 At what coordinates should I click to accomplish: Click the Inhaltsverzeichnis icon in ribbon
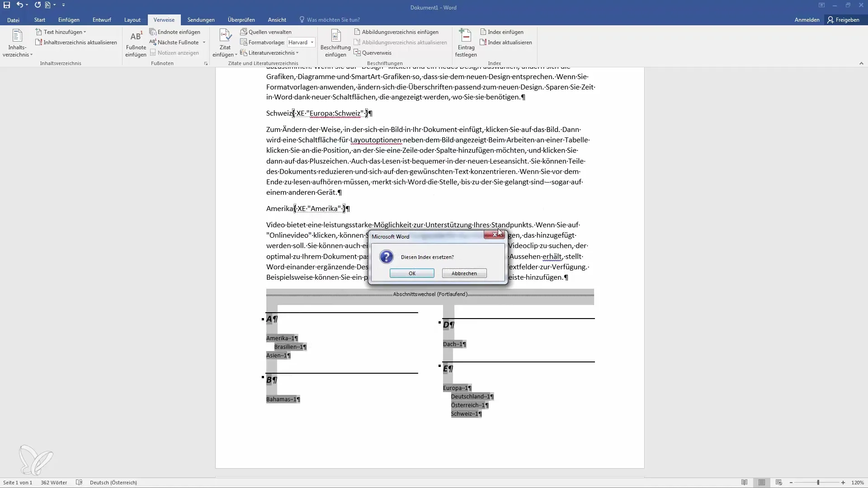pyautogui.click(x=17, y=36)
